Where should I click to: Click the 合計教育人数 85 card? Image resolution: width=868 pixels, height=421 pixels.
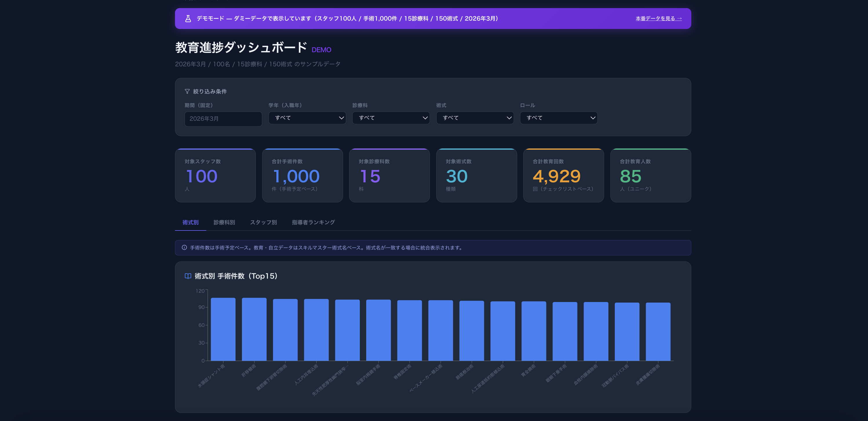[651, 175]
